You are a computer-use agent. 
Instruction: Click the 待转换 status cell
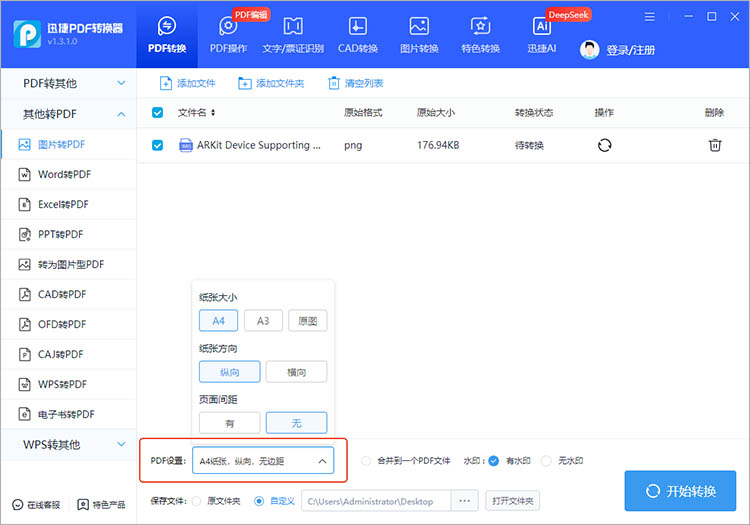pos(529,145)
